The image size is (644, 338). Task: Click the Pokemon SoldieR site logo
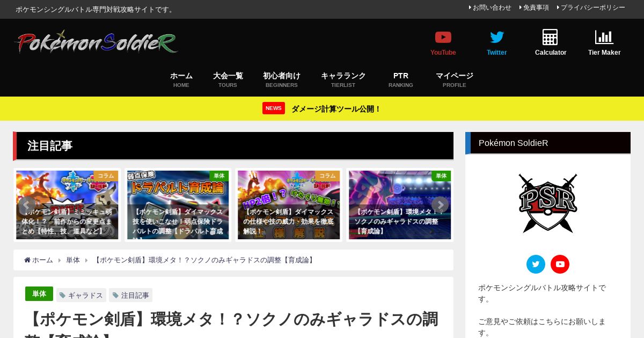[96, 42]
